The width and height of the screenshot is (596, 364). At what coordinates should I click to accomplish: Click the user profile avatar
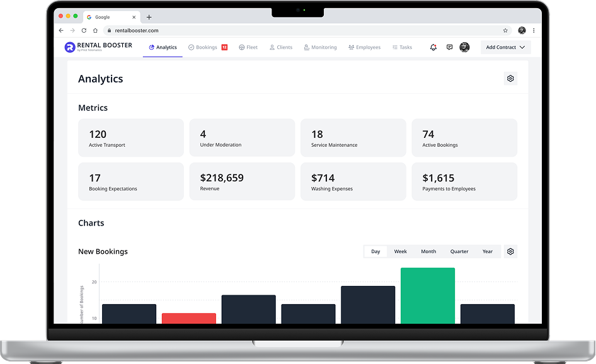(464, 47)
